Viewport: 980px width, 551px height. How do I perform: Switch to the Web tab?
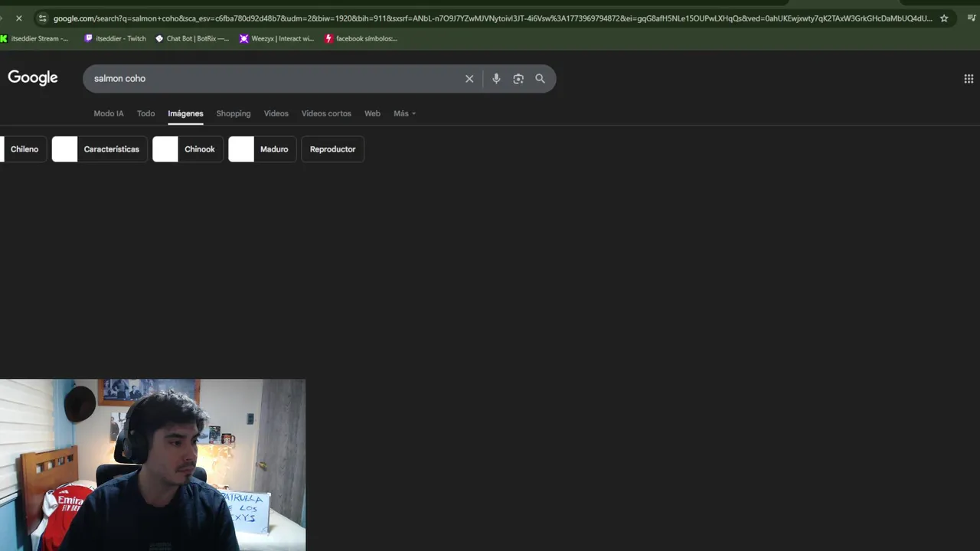click(372, 113)
